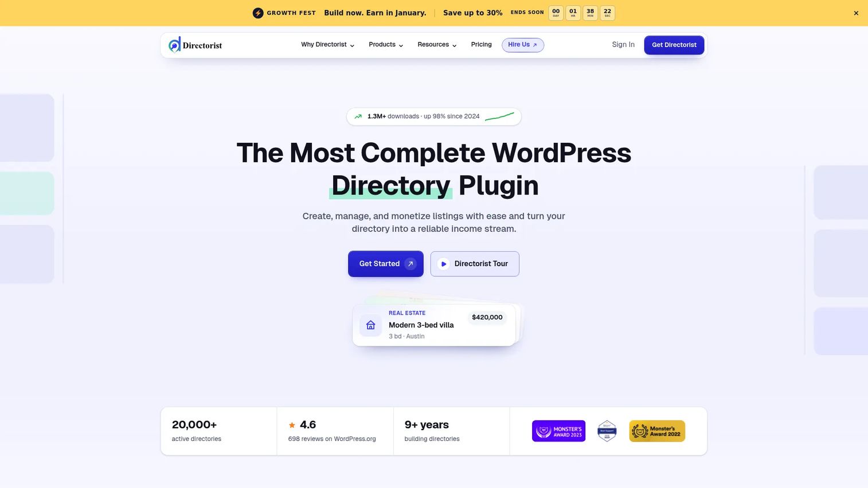Screen dimensions: 868x488
Task: Dismiss the Growth Fest promo banner
Action: click(x=856, y=13)
